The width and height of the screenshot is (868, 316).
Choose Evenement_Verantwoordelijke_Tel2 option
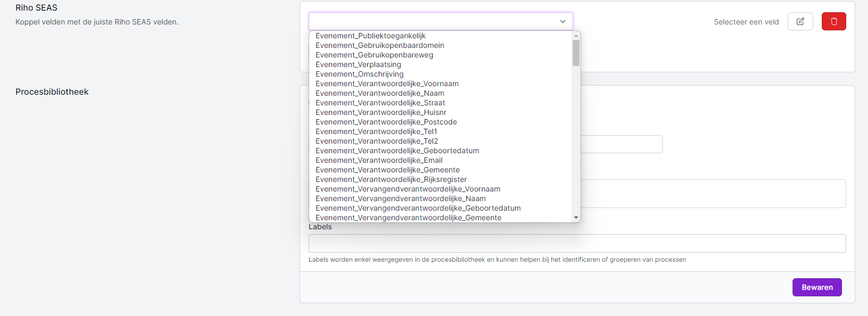[377, 141]
